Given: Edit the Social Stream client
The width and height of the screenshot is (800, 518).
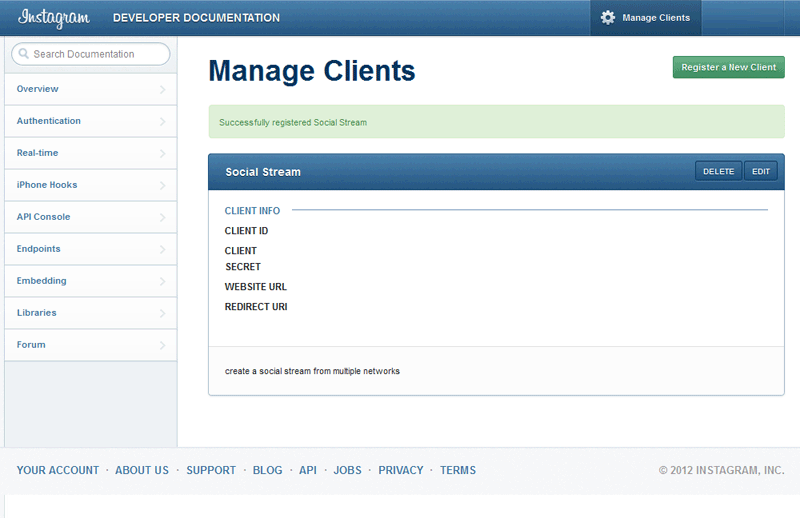Looking at the screenshot, I should pyautogui.click(x=761, y=171).
